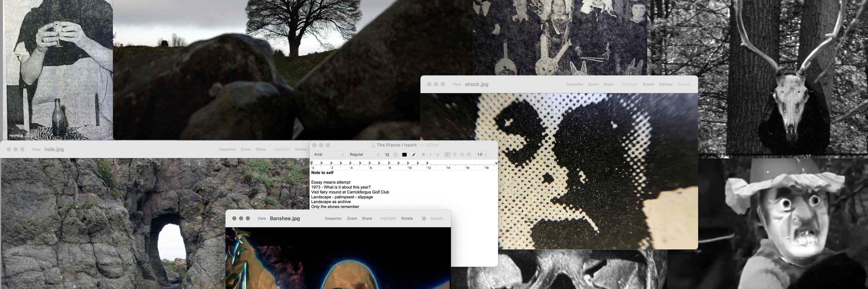Open the font size 12 dropdown arrow
This screenshot has height=289, width=868.
click(x=395, y=154)
